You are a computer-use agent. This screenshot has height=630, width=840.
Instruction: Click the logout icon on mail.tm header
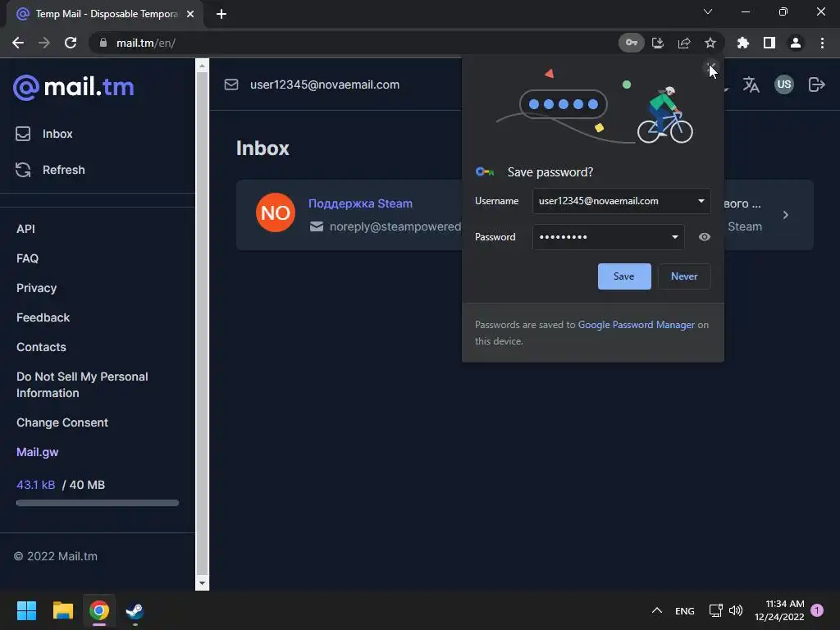(x=816, y=84)
